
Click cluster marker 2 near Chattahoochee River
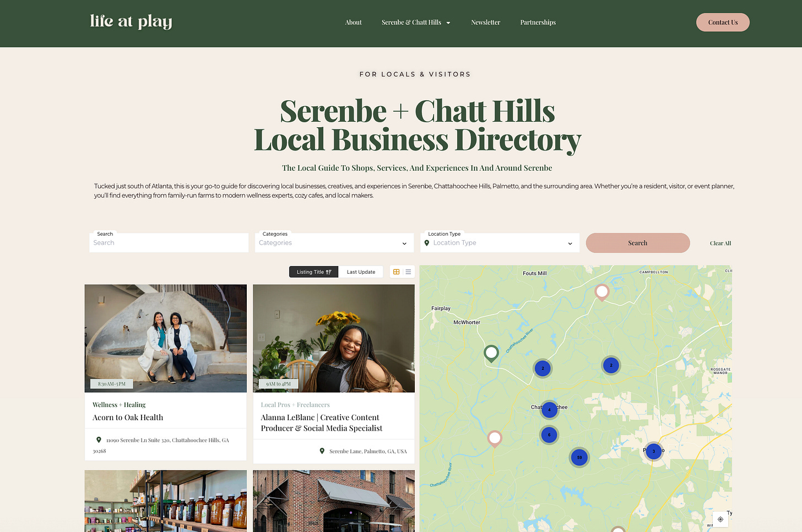coord(543,368)
